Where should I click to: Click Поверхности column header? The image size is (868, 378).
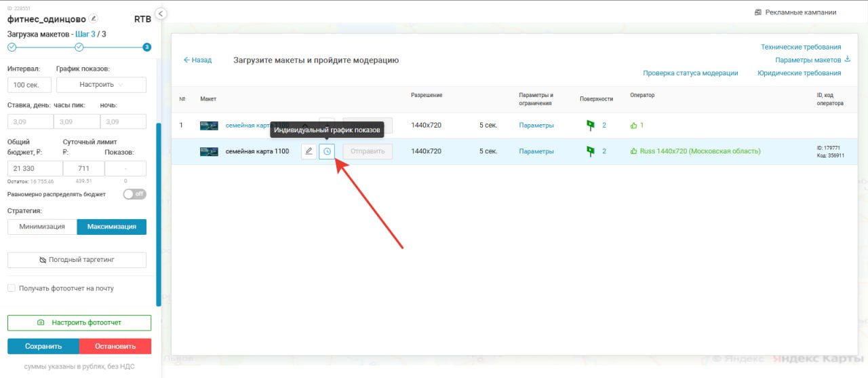[x=596, y=99]
